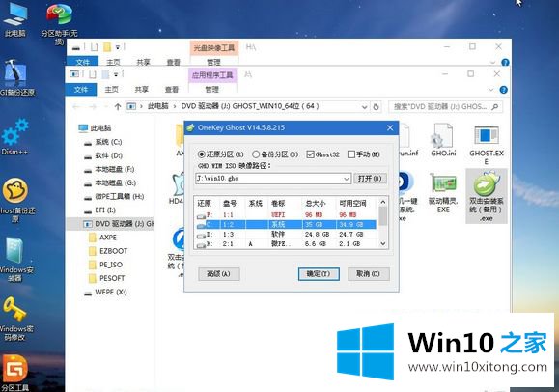Refresh the Explorer address bar
The height and width of the screenshot is (392, 559).
[x=376, y=106]
